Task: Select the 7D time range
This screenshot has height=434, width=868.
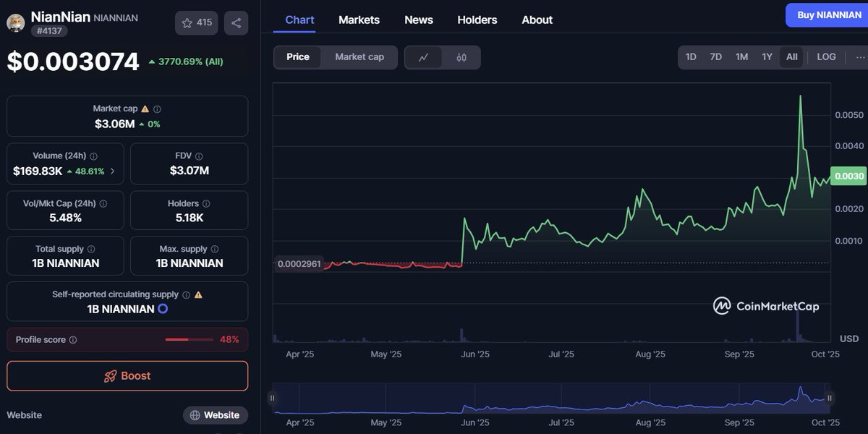Action: (715, 56)
